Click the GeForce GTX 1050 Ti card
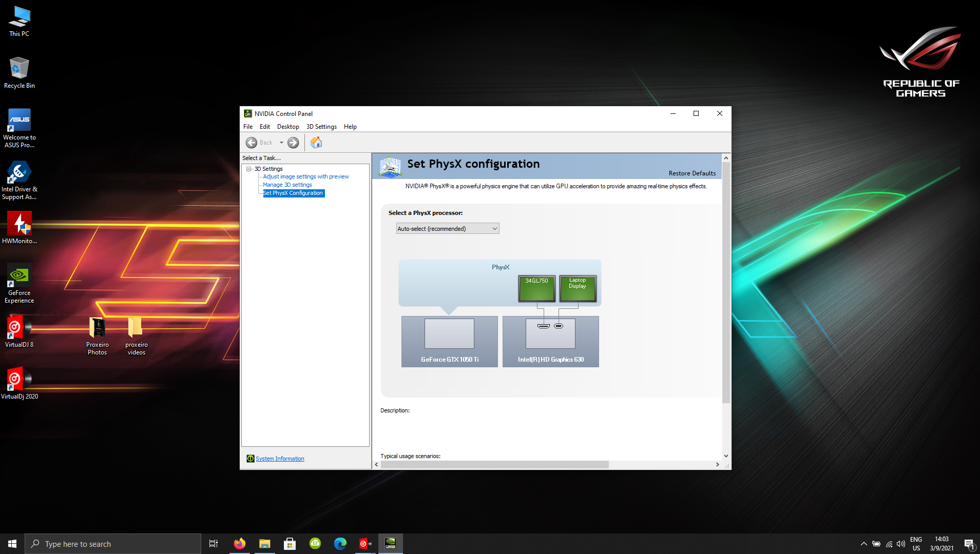Image resolution: width=980 pixels, height=554 pixels. 450,342
